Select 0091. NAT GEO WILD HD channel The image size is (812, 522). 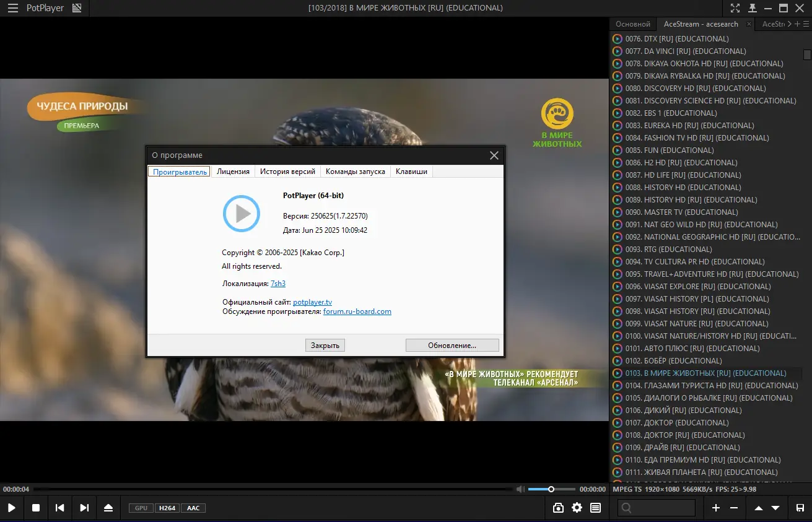pos(706,225)
